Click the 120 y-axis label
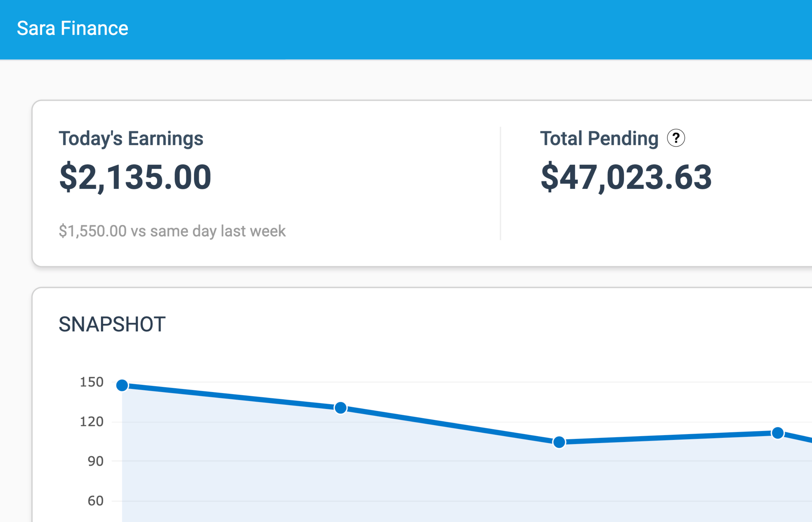Image resolution: width=812 pixels, height=522 pixels. 92,422
